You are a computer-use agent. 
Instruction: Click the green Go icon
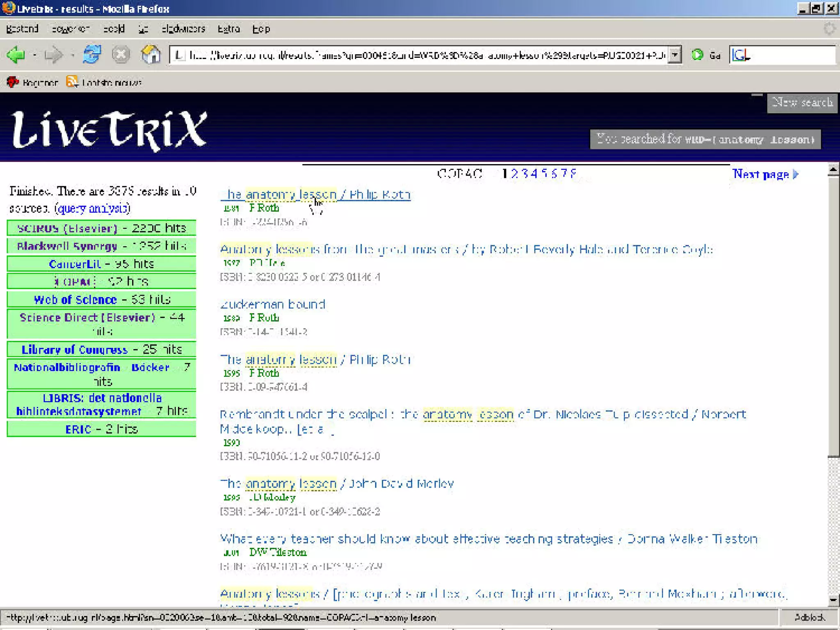[x=697, y=55]
